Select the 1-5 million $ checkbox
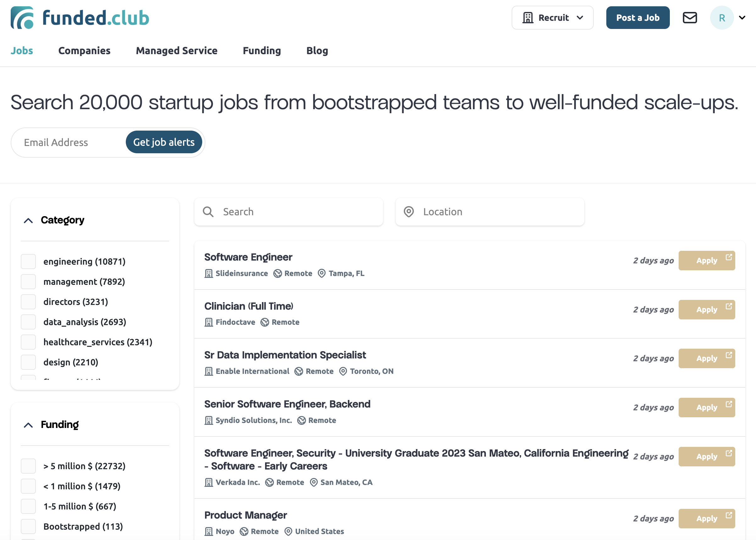This screenshot has height=540, width=756. [x=28, y=506]
